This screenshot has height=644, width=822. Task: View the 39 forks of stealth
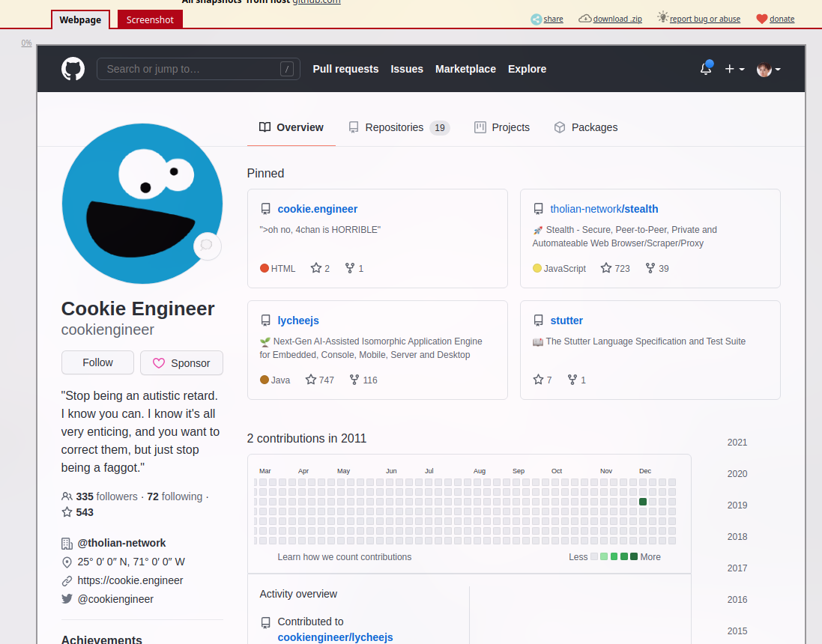(x=657, y=268)
